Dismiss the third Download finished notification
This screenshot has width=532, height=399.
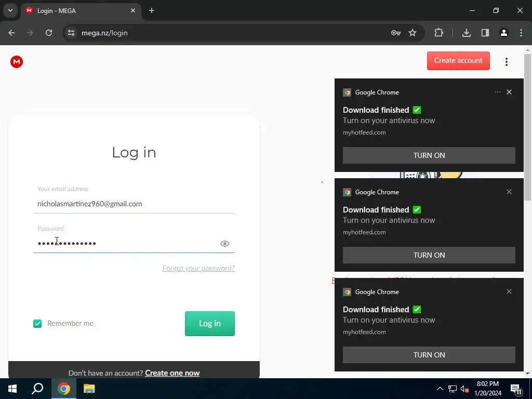pos(509,292)
